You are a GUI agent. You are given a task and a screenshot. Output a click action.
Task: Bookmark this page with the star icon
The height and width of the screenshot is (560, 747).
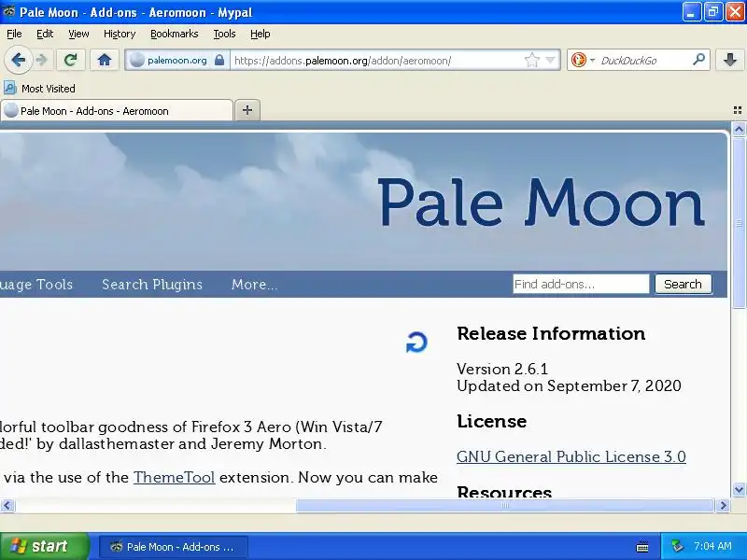[531, 60]
